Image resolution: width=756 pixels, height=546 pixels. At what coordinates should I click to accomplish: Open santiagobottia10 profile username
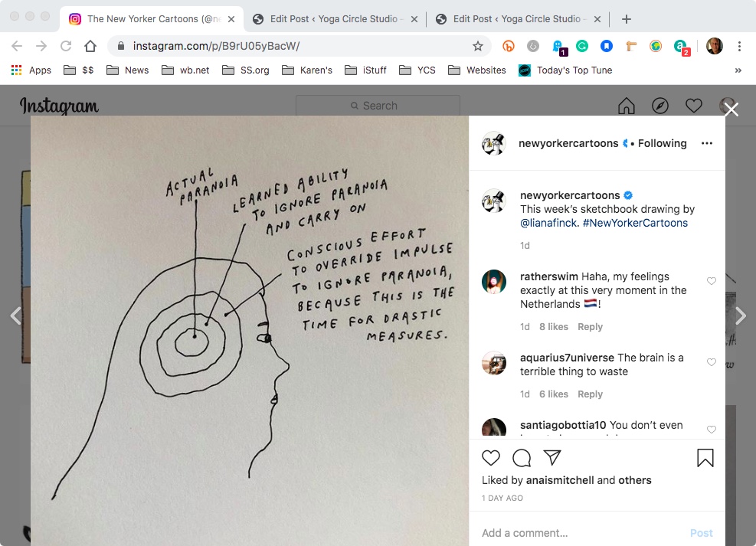tap(563, 425)
